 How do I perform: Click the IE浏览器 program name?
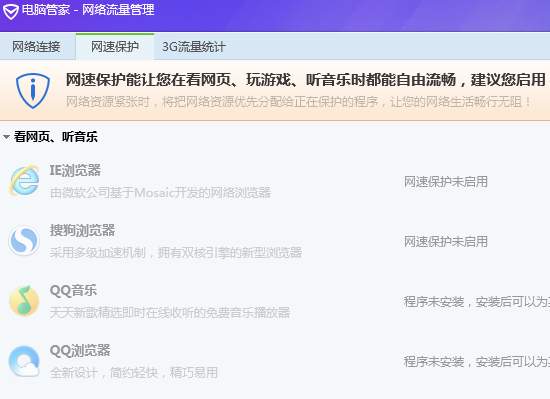click(75, 170)
